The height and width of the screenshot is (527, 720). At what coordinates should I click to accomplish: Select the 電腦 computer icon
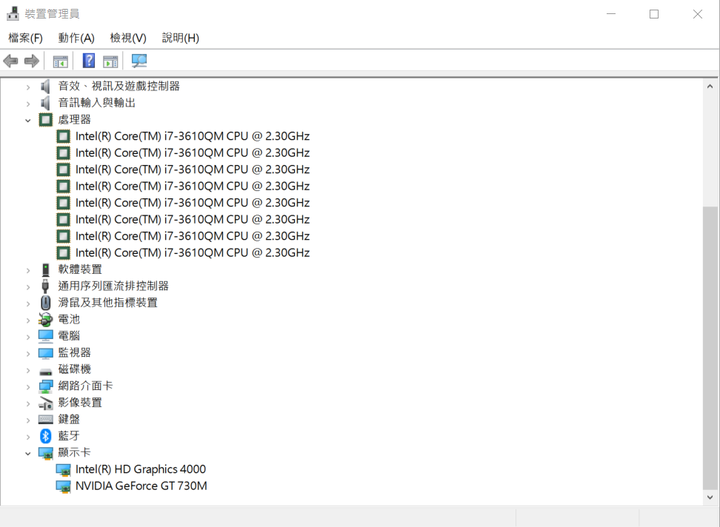pyautogui.click(x=45, y=336)
